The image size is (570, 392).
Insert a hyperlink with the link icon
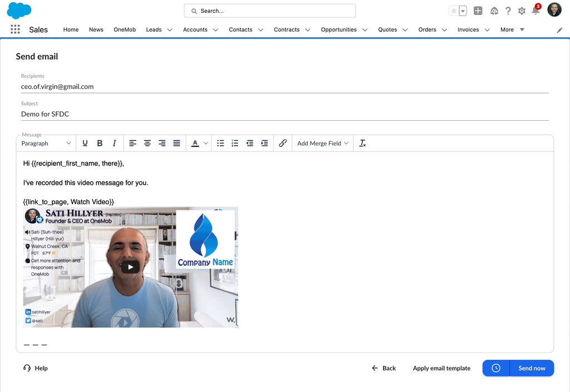283,143
